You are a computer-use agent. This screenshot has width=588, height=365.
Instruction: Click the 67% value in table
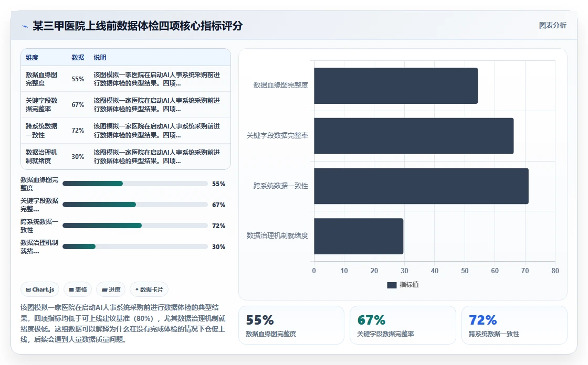(x=78, y=105)
